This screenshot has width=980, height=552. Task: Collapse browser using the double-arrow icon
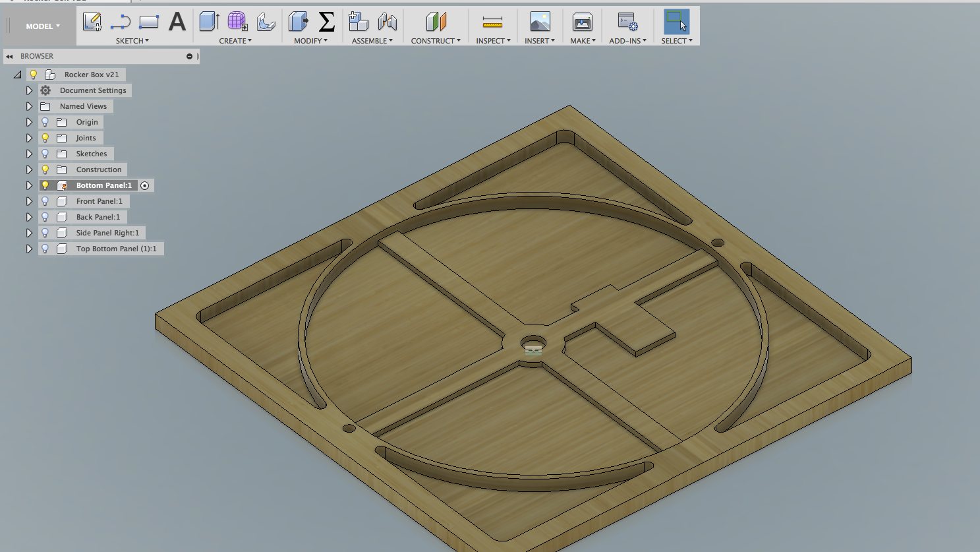coord(9,57)
